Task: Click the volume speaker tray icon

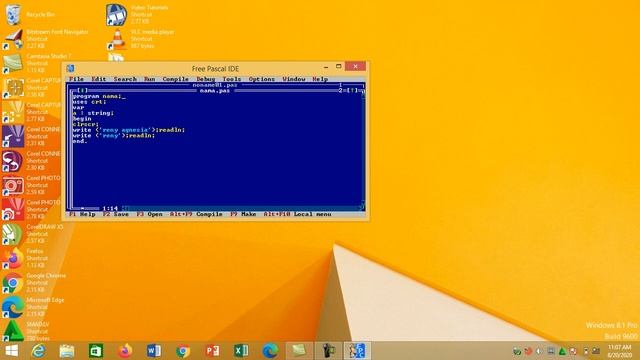Action: (539, 351)
